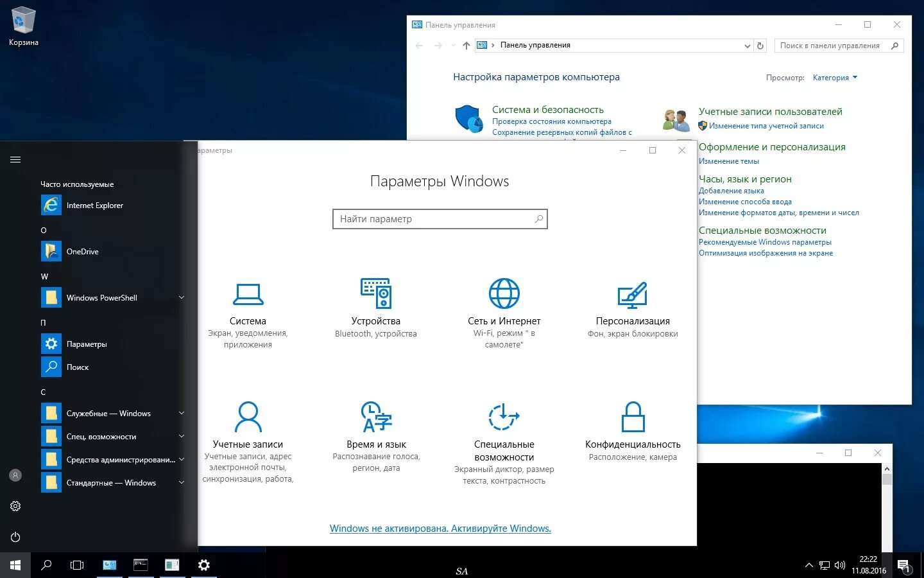Viewport: 924px width, 578px height.
Task: Click Проверка состояния компьютера link
Action: point(551,121)
